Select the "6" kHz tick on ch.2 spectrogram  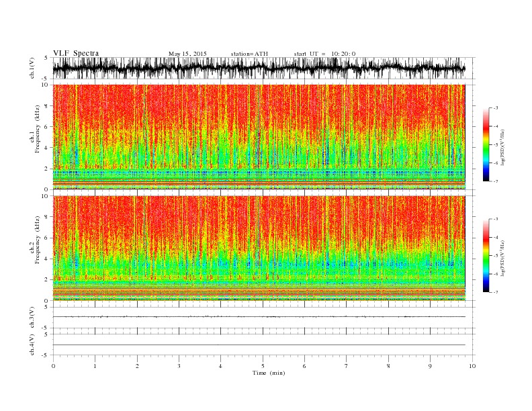pos(47,238)
